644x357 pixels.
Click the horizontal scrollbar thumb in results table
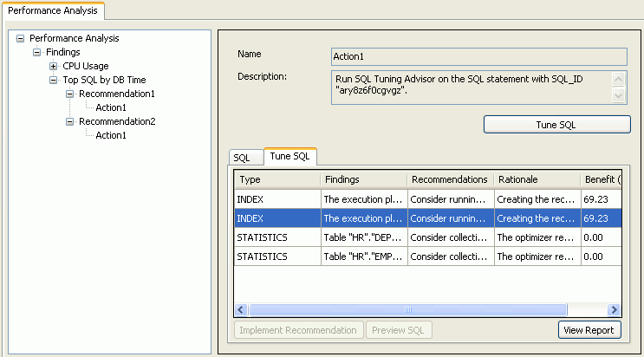408,309
